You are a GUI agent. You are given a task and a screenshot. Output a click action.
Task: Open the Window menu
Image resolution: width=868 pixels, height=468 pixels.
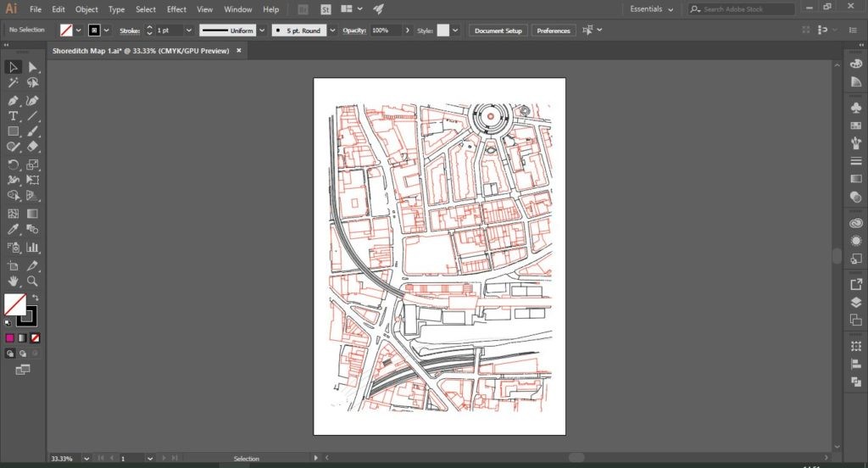pos(238,9)
